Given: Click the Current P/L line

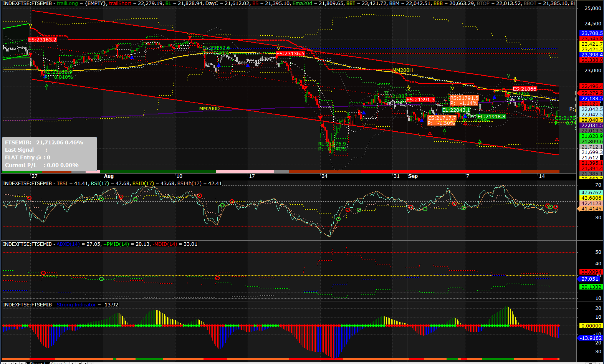Looking at the screenshot, I should point(42,165).
